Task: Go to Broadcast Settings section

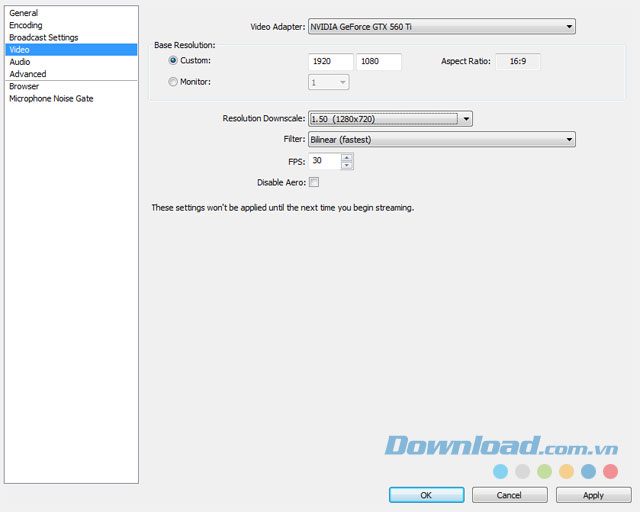Action: pos(43,37)
